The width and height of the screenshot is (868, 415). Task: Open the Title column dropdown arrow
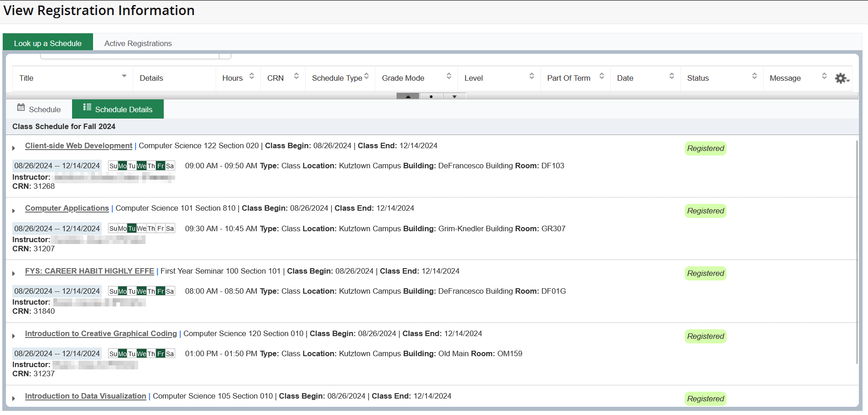tap(124, 76)
